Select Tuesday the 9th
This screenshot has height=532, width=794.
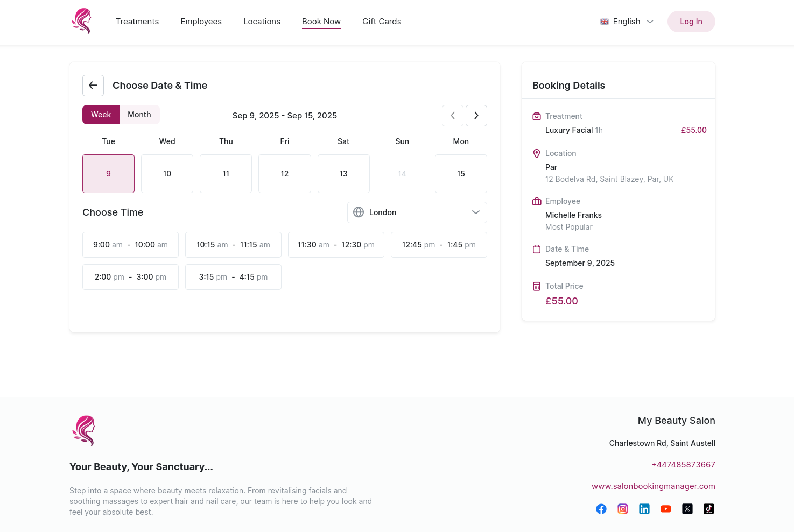(x=108, y=174)
